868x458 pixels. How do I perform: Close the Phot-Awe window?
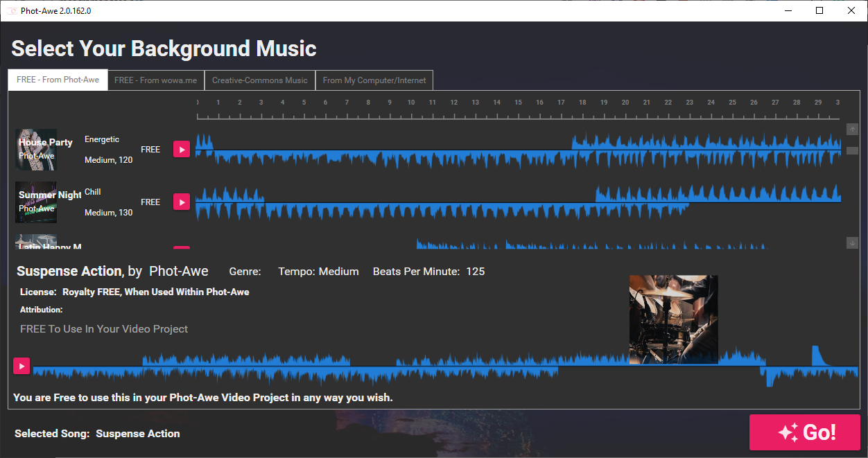coord(851,10)
